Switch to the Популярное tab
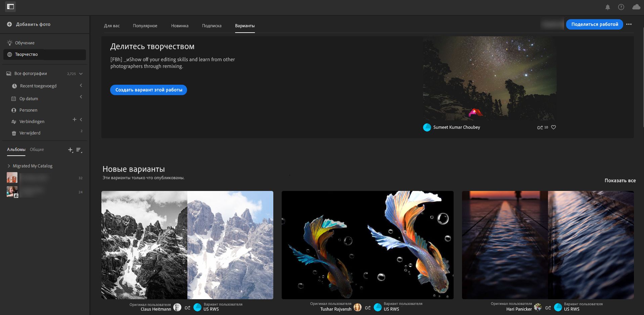The height and width of the screenshot is (315, 644). click(145, 26)
